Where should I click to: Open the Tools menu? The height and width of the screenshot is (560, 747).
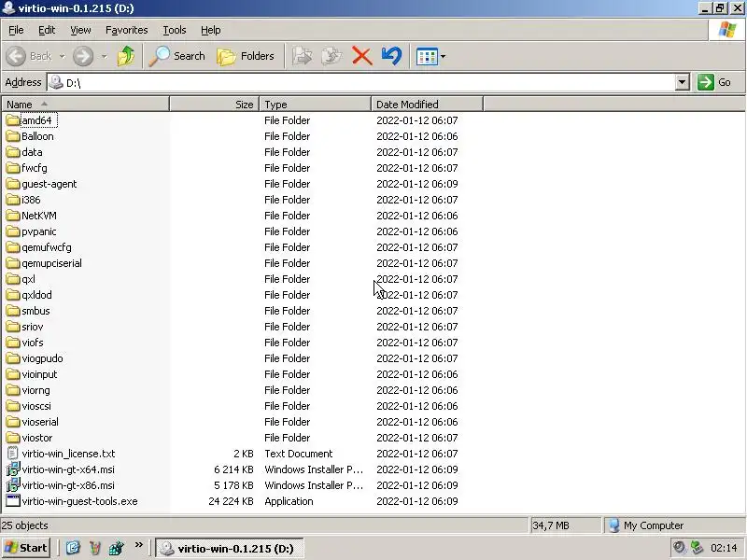click(x=175, y=30)
